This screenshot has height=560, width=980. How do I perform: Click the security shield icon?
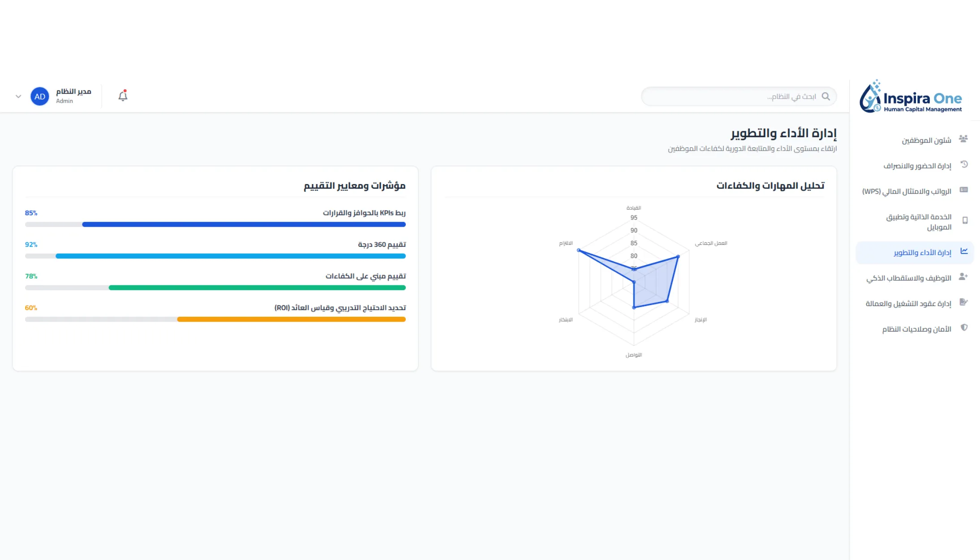point(964,328)
